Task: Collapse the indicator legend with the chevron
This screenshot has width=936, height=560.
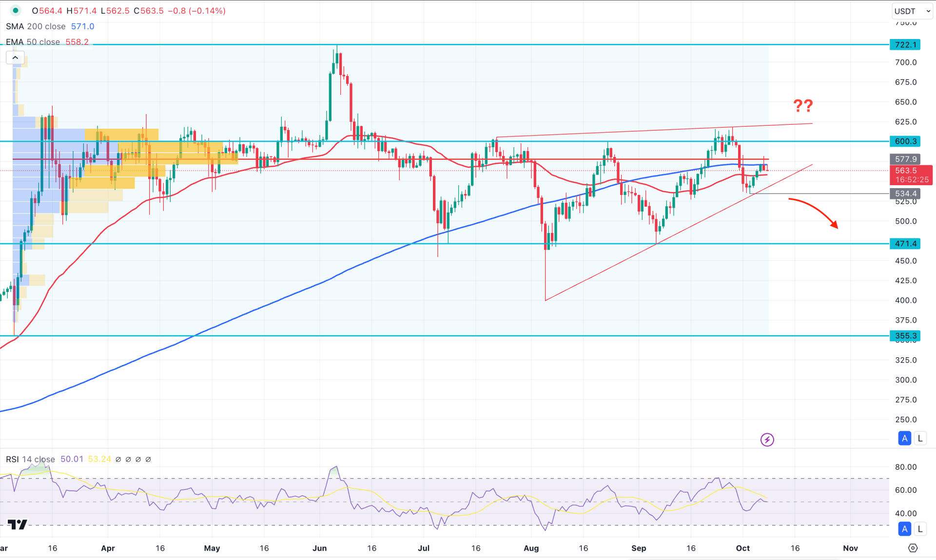Action: 15,58
